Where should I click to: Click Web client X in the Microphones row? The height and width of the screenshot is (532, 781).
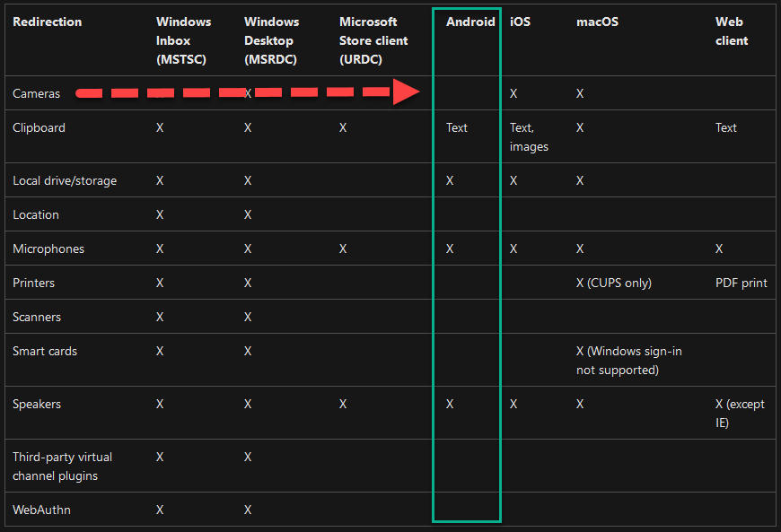pyautogui.click(x=719, y=249)
